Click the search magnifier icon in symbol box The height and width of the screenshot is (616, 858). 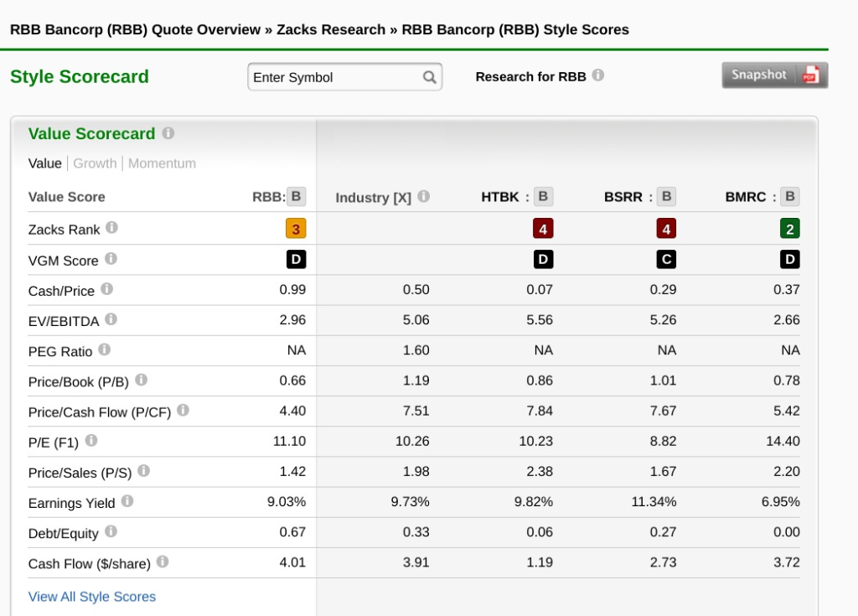(x=430, y=77)
